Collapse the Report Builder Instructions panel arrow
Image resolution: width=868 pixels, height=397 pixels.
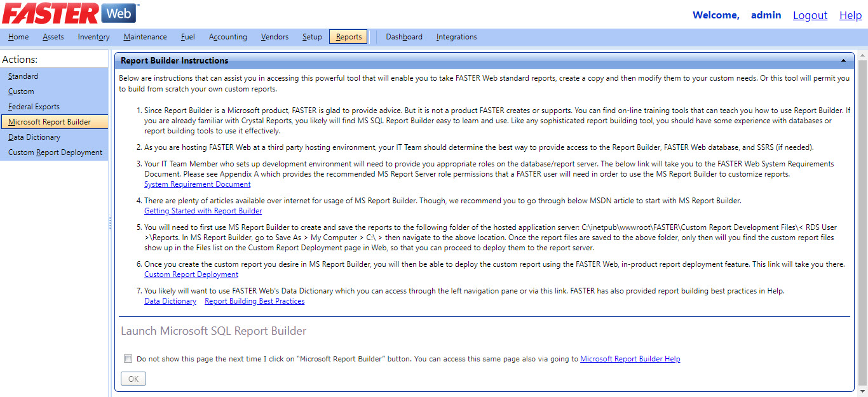(x=843, y=61)
